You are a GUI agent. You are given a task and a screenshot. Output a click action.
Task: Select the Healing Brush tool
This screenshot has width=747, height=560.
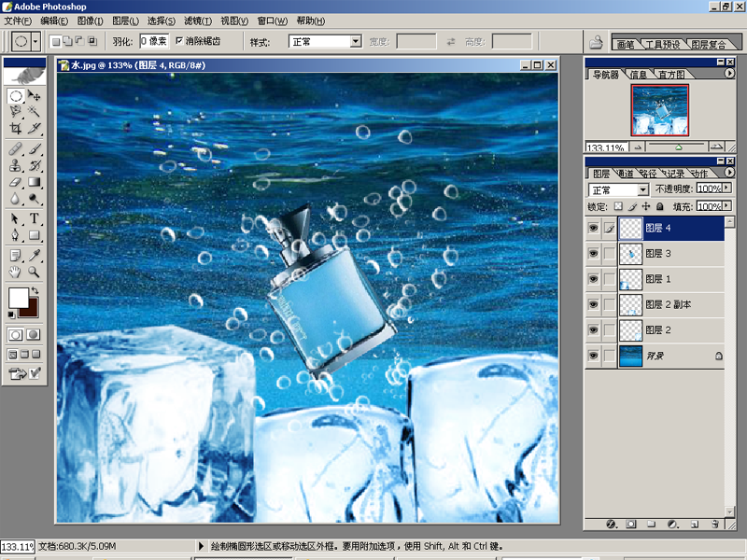click(x=16, y=148)
